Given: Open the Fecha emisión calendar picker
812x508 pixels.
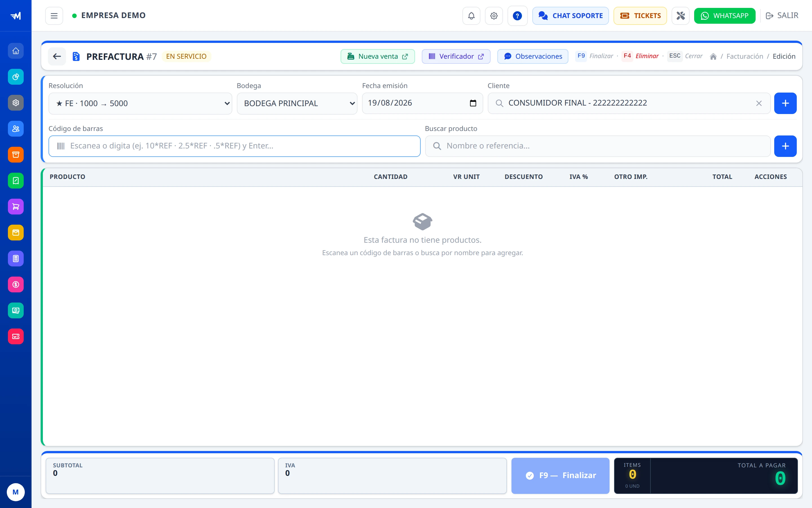Looking at the screenshot, I should [x=473, y=103].
